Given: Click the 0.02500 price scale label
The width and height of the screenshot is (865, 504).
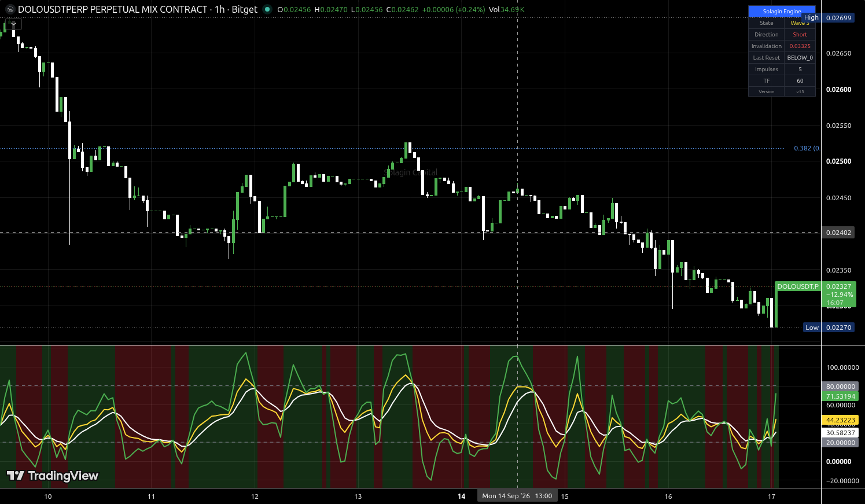Looking at the screenshot, I should (x=838, y=161).
